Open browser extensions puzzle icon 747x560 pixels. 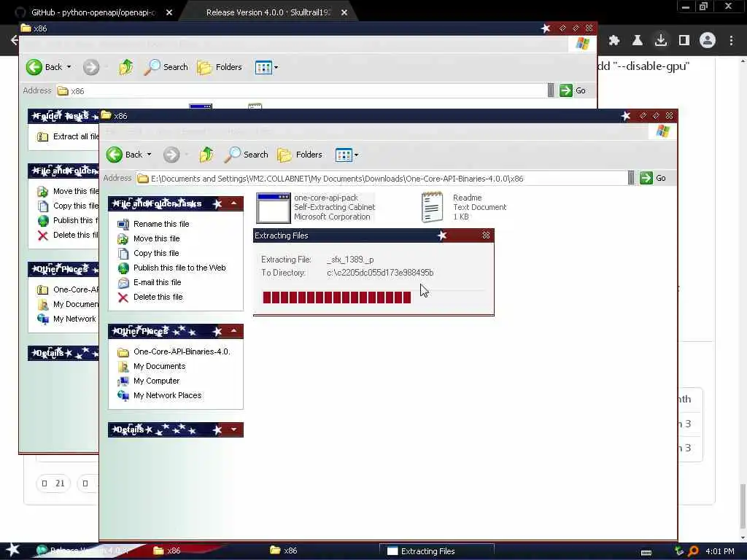(x=614, y=41)
